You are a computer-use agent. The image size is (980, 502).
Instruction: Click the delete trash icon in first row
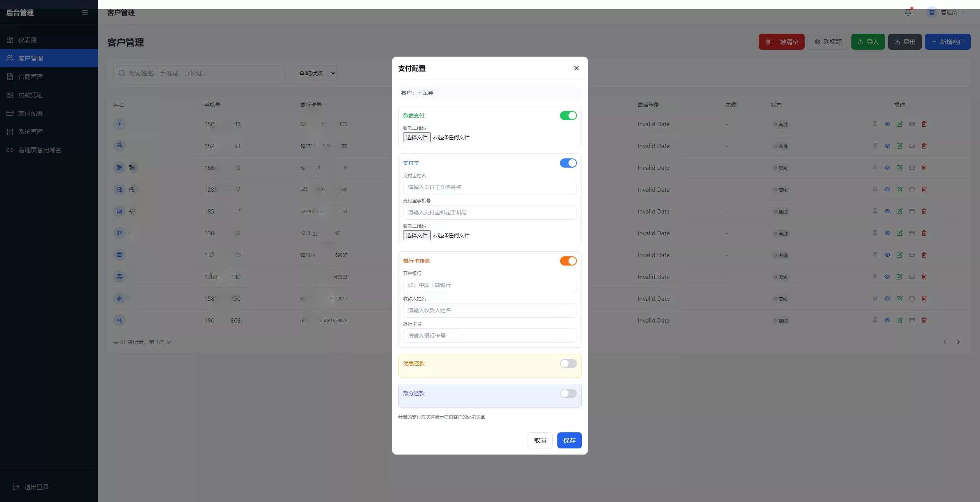pyautogui.click(x=924, y=124)
